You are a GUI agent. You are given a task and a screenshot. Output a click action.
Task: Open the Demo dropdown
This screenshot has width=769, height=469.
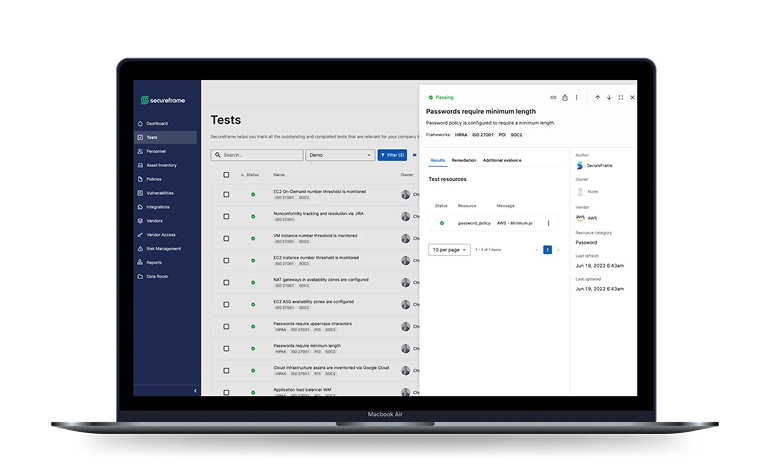(x=340, y=155)
